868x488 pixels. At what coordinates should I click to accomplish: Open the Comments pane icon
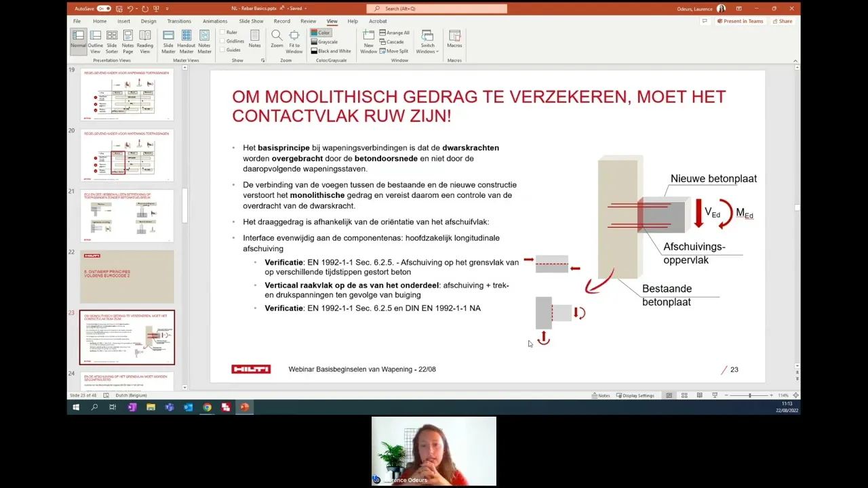pyautogui.click(x=704, y=21)
